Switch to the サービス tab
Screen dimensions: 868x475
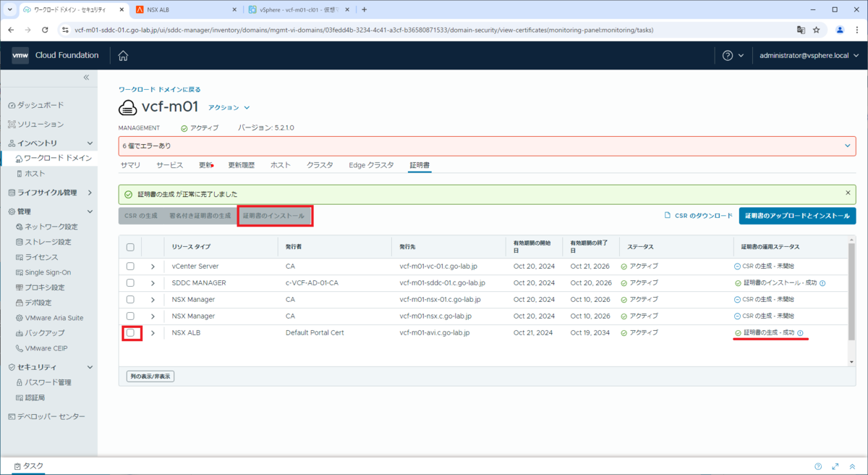170,165
